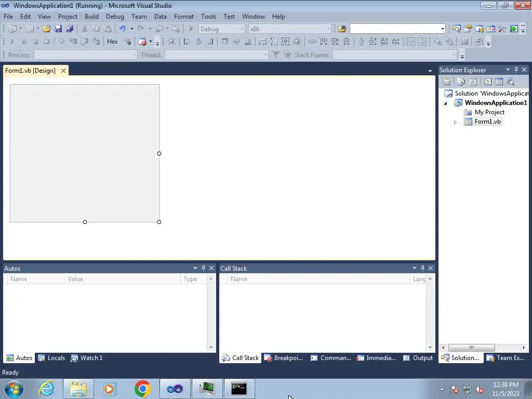Switch to the Breakpoints tab
This screenshot has height=399, width=532.
(x=284, y=358)
